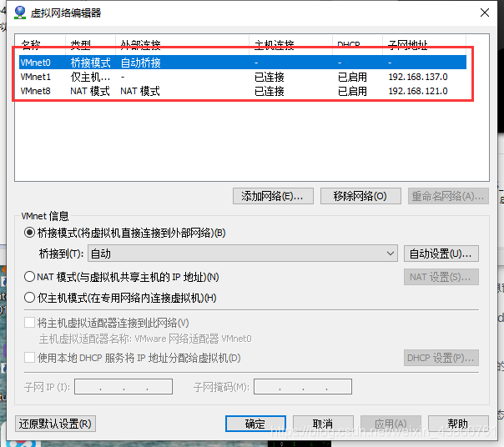
Task: Select the VMnet1 network row
Action: [x=243, y=77]
